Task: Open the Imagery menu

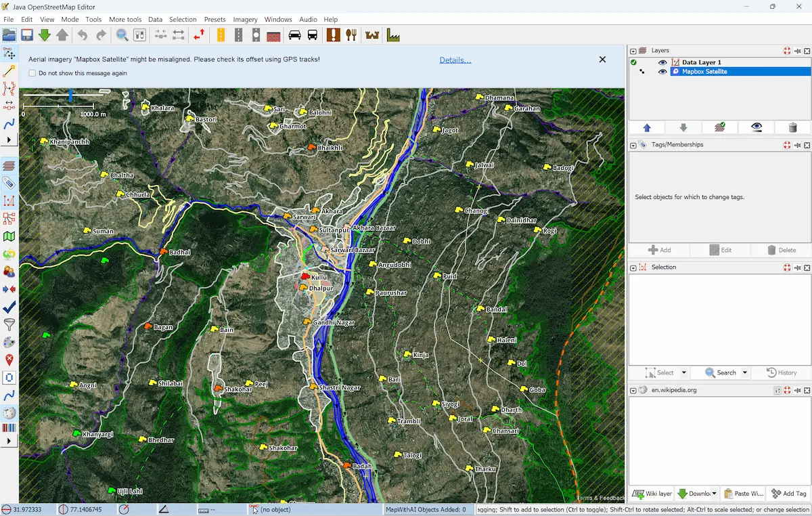Action: click(x=245, y=19)
